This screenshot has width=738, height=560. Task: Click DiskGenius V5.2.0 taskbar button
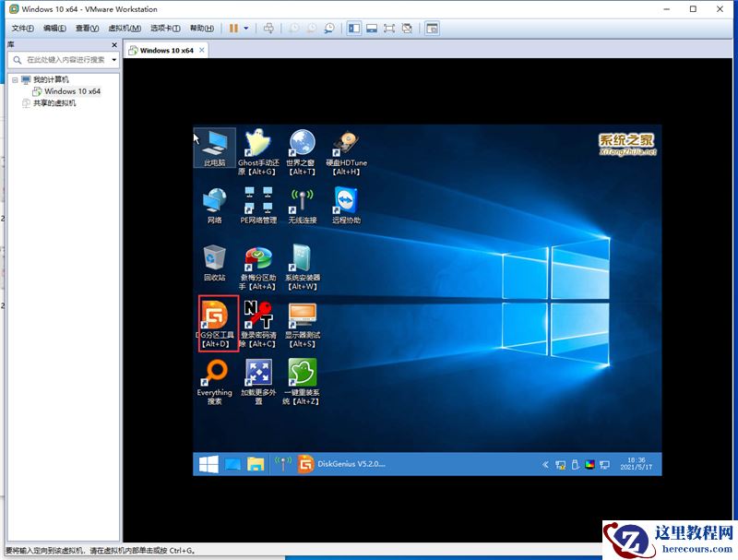tap(343, 464)
